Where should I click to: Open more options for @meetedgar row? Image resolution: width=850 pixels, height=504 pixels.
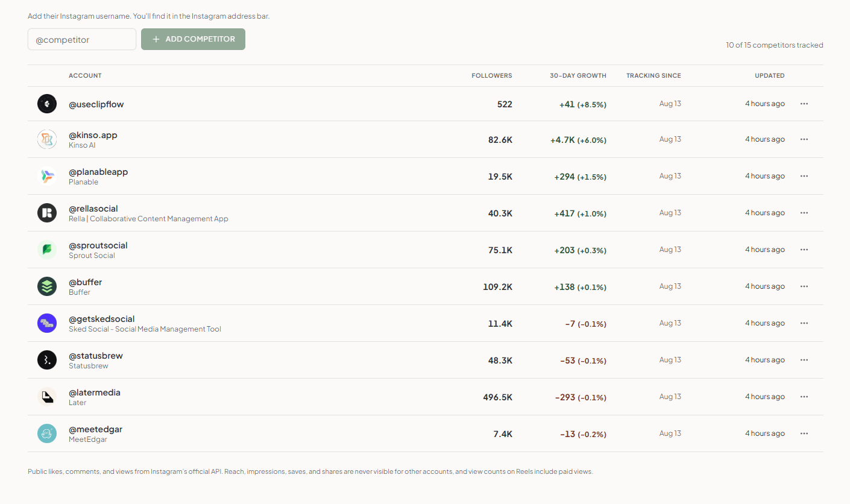(804, 433)
